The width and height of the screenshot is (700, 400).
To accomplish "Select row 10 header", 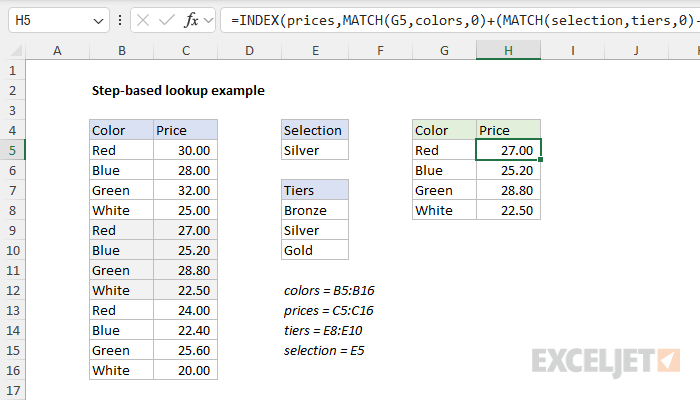I will [x=12, y=250].
